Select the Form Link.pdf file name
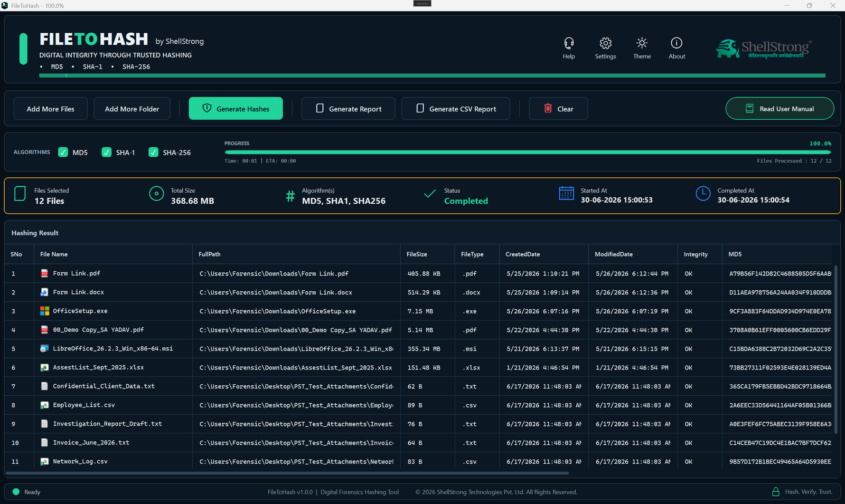Viewport: 845px width, 504px height. [x=77, y=273]
